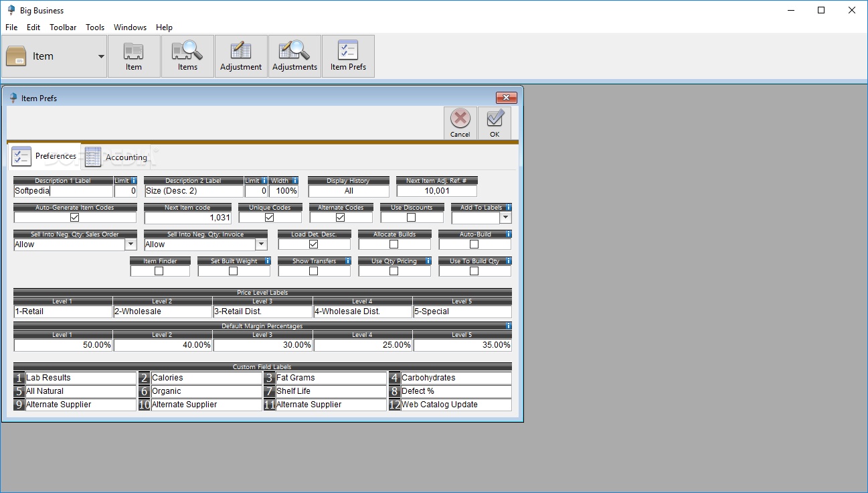Enable Item Finder checkbox

159,271
